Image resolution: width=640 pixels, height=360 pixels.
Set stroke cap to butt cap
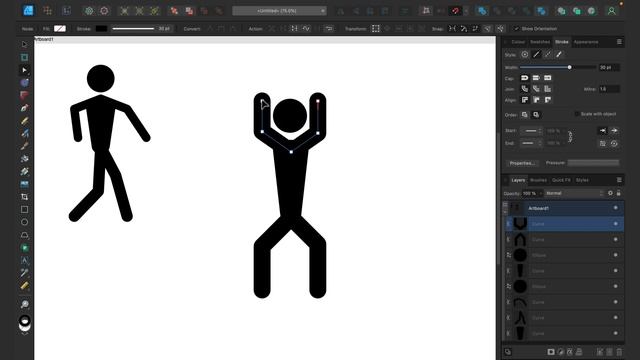pos(536,78)
